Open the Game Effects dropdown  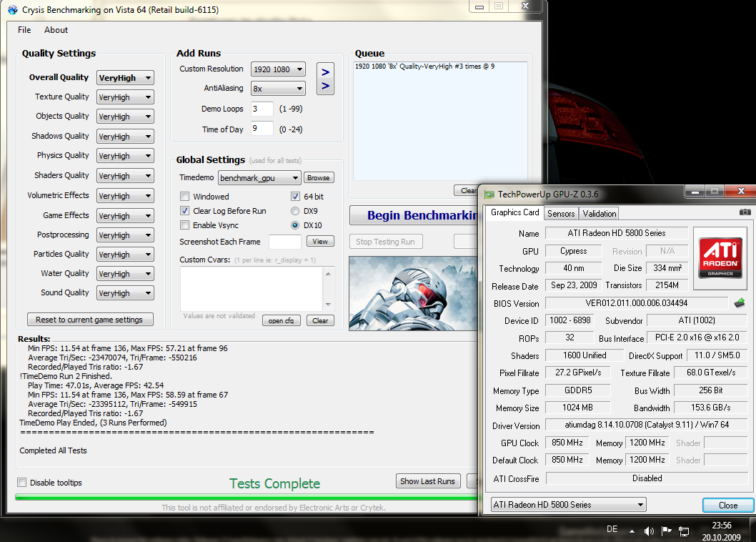click(x=125, y=216)
